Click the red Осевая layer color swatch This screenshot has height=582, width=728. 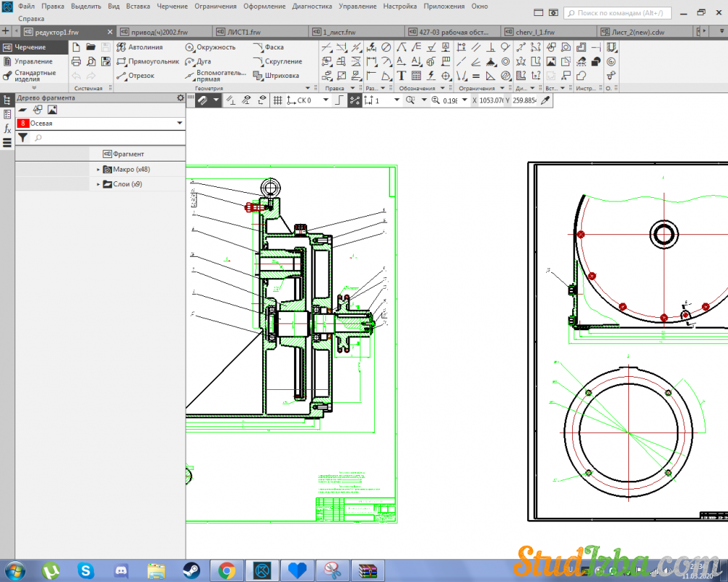23,124
